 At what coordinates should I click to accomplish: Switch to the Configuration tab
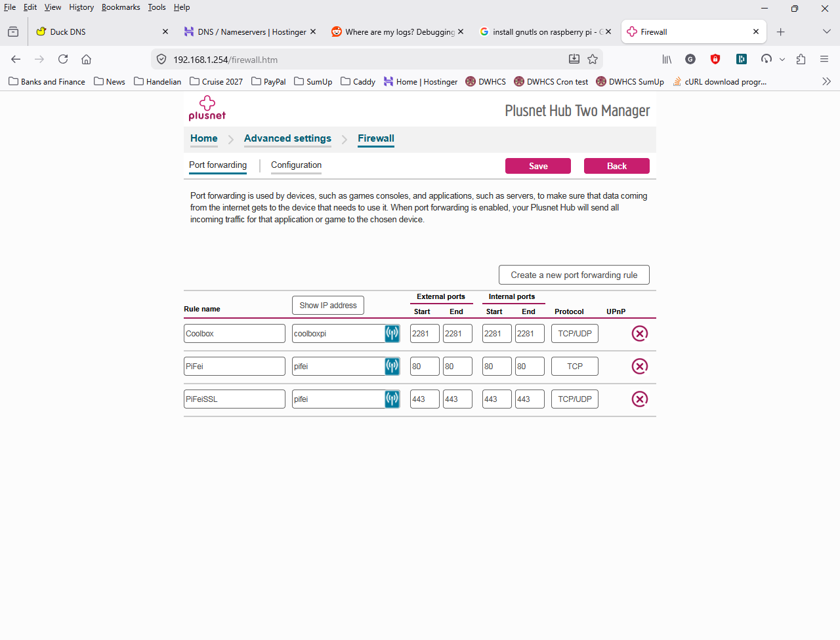point(296,165)
